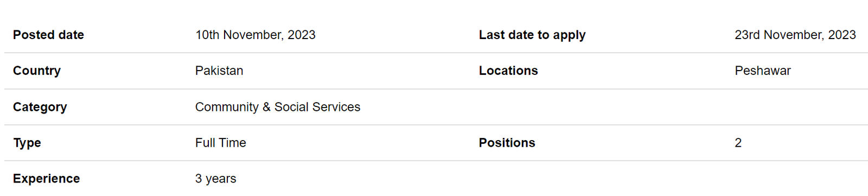Click the word November in posted date
The height and width of the screenshot is (196, 868).
[253, 35]
